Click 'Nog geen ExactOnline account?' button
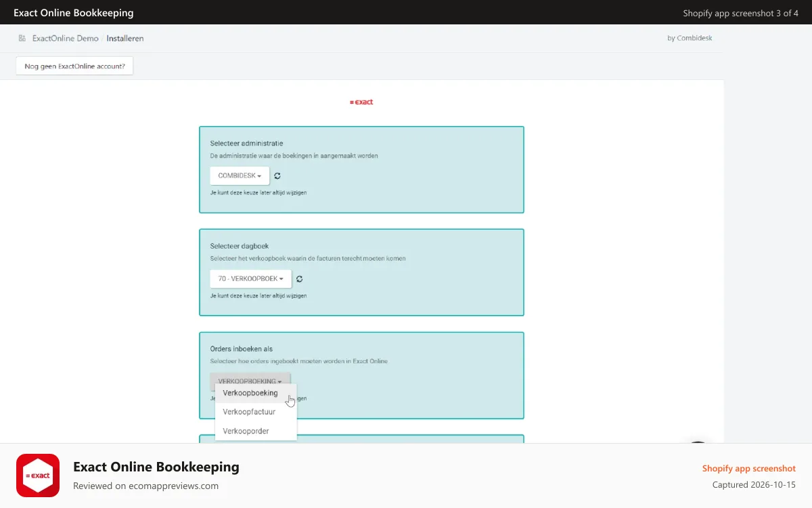 point(74,66)
